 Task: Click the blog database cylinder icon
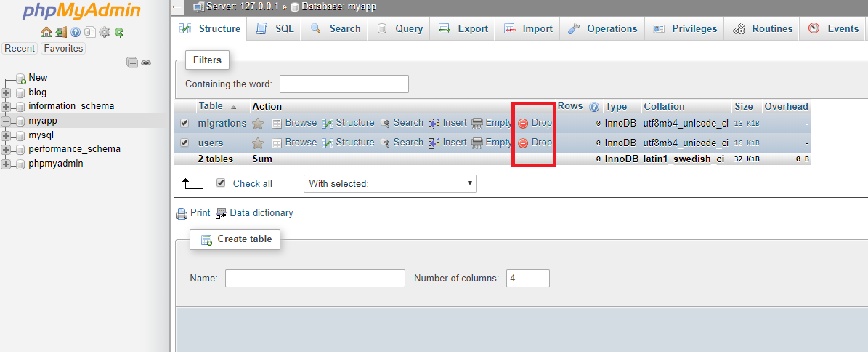click(20, 92)
